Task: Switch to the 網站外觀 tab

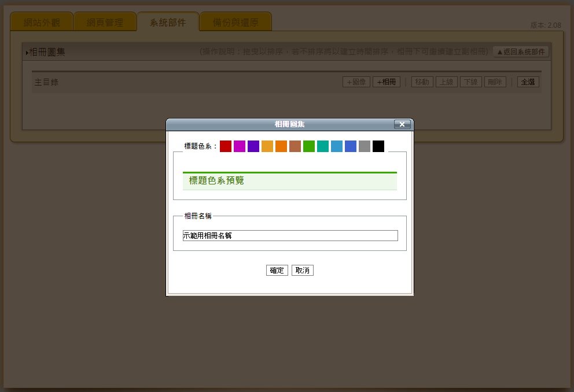Action: pos(42,23)
